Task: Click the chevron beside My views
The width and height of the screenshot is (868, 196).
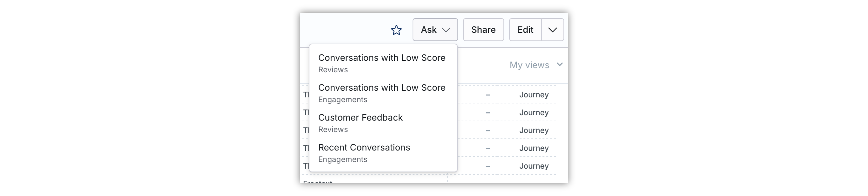Action: tap(559, 65)
